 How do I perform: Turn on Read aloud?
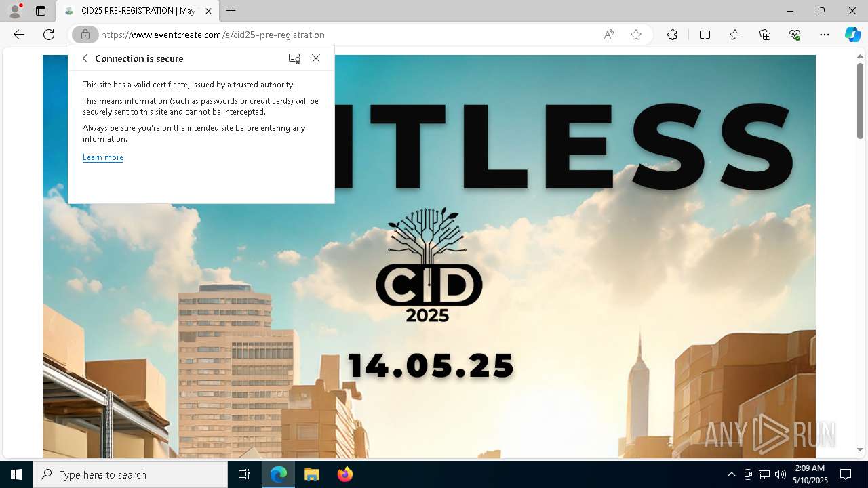coord(609,35)
